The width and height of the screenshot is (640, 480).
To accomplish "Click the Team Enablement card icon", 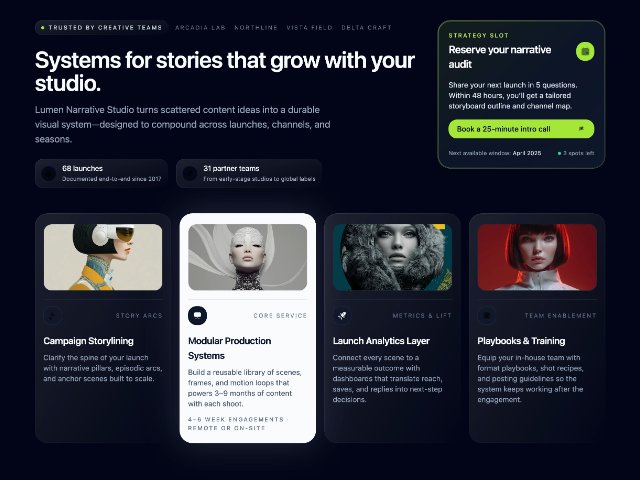I will tap(487, 316).
